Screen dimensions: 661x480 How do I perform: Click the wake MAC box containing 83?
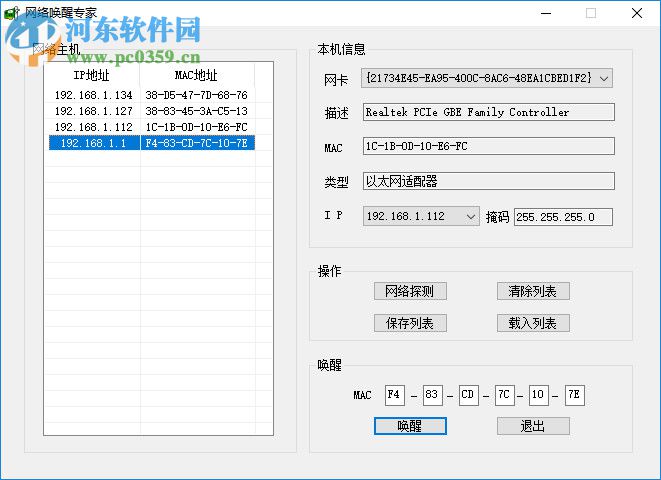click(x=433, y=395)
